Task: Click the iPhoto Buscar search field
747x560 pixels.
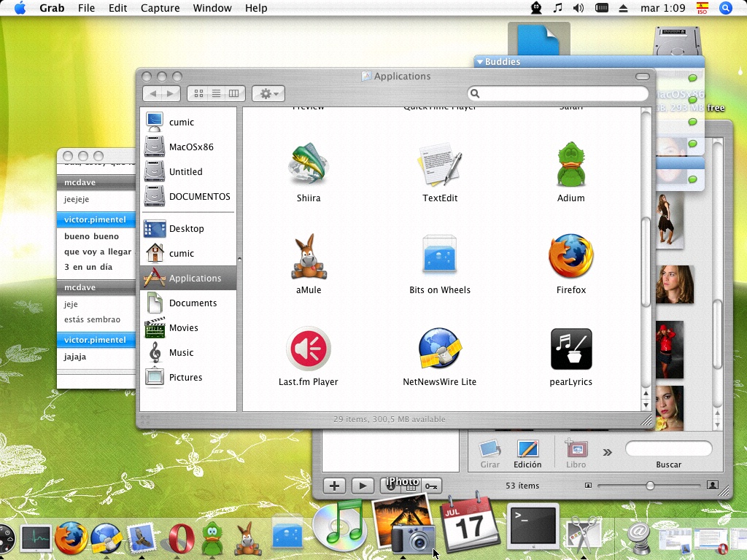Action: tap(668, 448)
